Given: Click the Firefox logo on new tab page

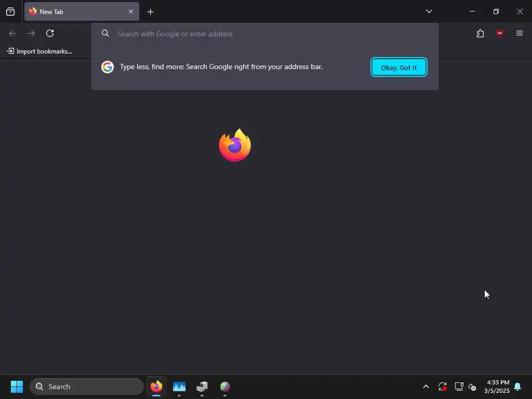Looking at the screenshot, I should (x=235, y=145).
